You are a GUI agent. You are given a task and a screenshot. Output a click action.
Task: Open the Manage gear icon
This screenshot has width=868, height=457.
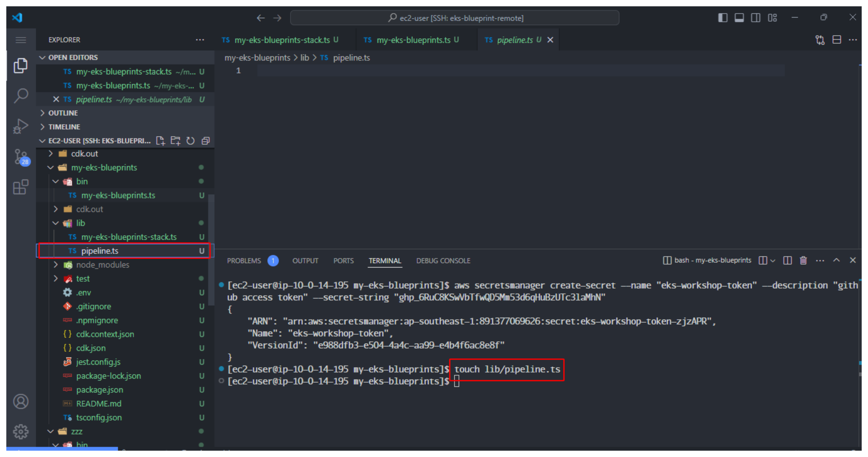[21, 431]
